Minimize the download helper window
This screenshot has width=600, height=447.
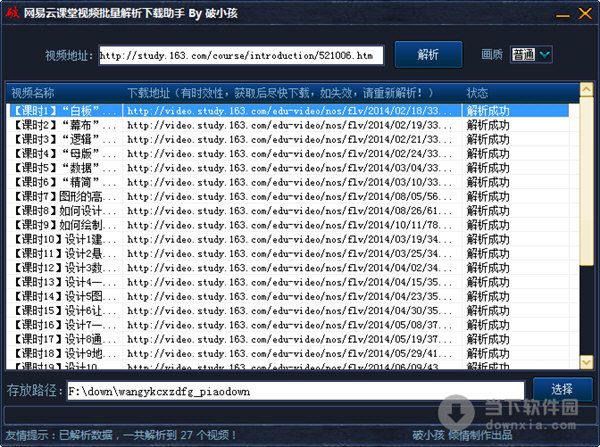(x=562, y=15)
